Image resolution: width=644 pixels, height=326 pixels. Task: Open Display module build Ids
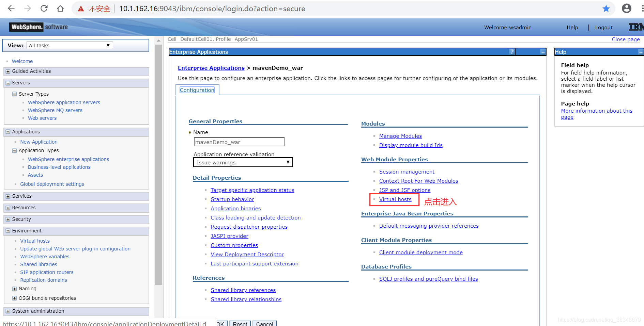click(x=411, y=145)
